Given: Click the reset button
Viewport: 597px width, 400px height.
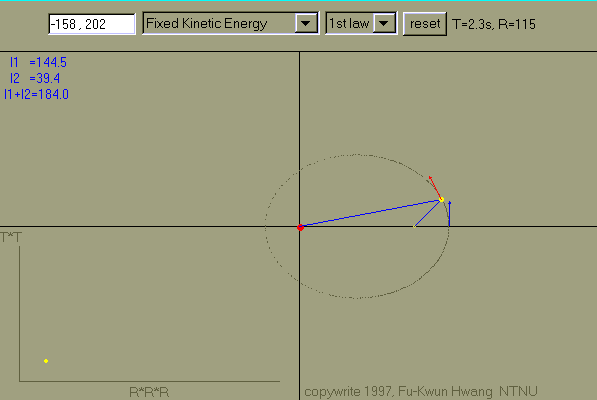Looking at the screenshot, I should [425, 24].
